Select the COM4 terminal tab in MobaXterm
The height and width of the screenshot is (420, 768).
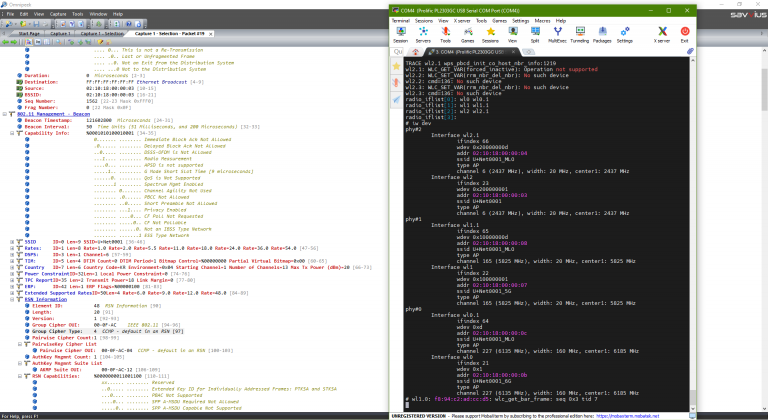click(x=469, y=51)
